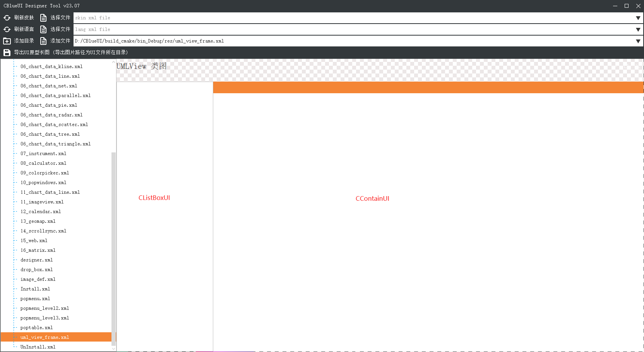
Task: Select designer.xml in the file tree
Action: point(36,260)
